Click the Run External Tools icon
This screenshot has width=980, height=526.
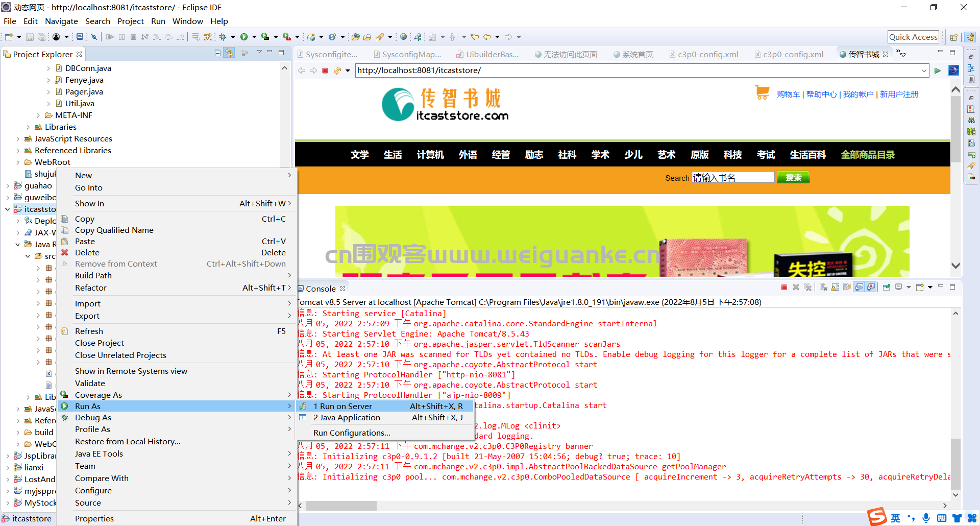(x=287, y=37)
